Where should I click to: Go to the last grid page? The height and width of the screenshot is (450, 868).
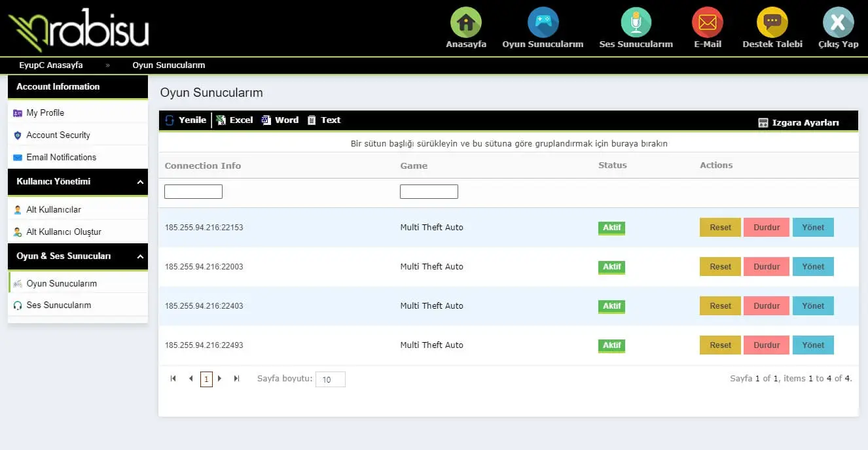237,379
